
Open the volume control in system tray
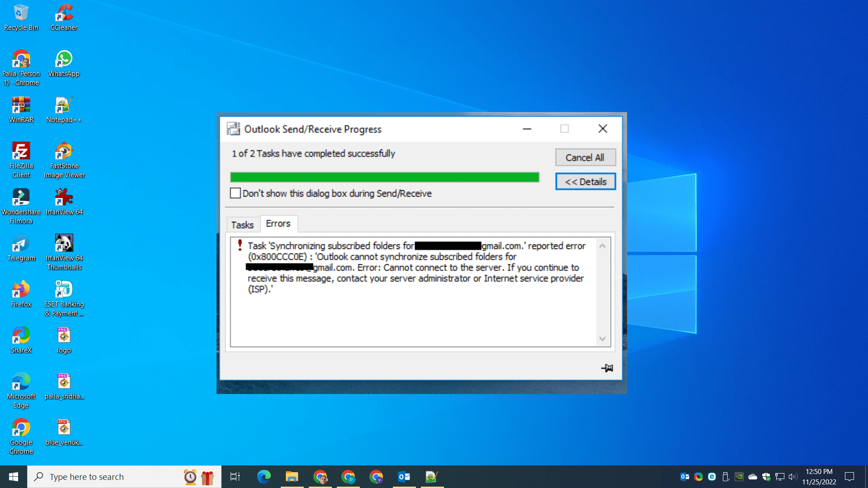[x=793, y=477]
